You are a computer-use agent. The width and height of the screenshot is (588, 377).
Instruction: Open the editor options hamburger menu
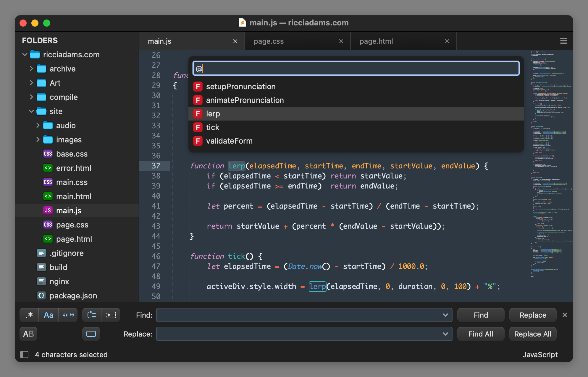(x=563, y=41)
